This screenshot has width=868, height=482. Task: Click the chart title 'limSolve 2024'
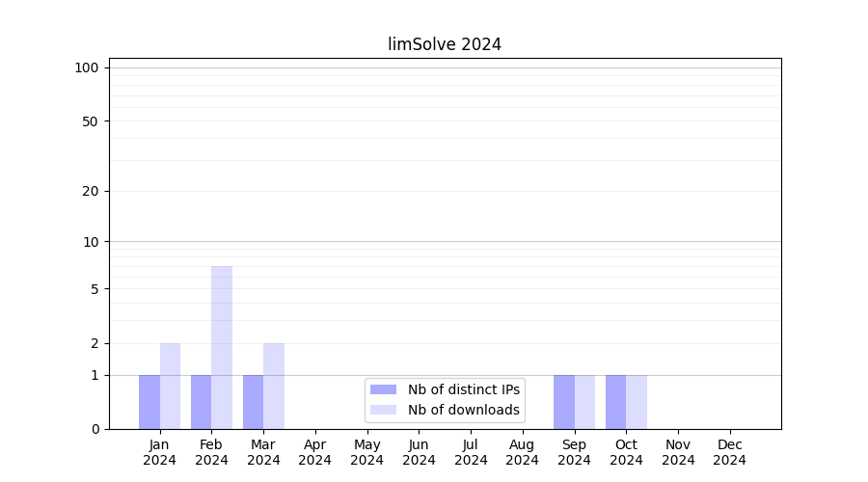pyautogui.click(x=445, y=44)
